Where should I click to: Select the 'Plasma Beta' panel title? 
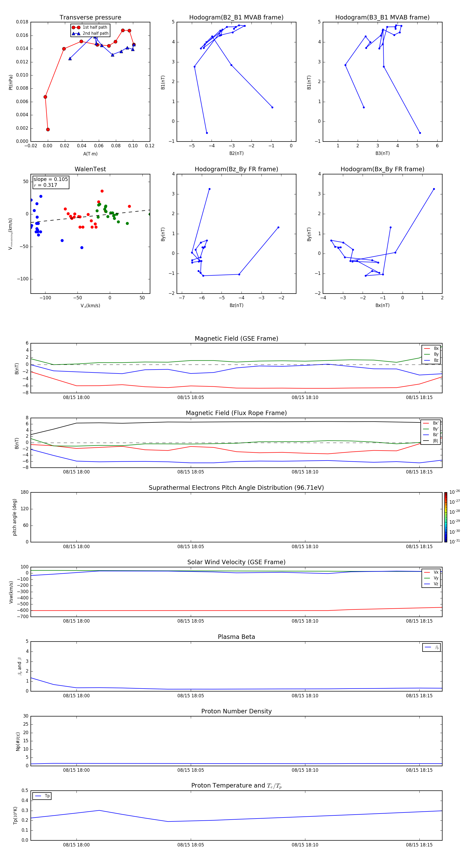pyautogui.click(x=236, y=637)
